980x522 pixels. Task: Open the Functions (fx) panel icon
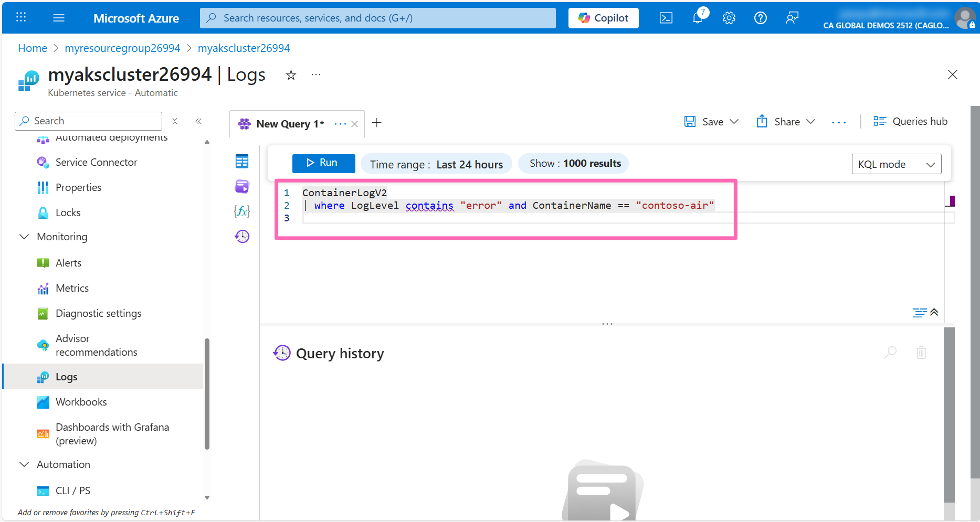(x=242, y=211)
